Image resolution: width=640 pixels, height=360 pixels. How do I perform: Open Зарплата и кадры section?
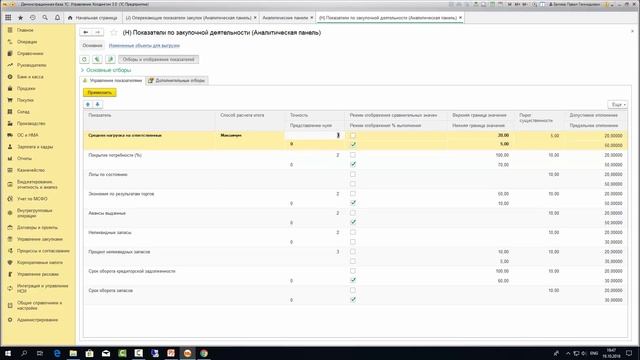tap(35, 147)
